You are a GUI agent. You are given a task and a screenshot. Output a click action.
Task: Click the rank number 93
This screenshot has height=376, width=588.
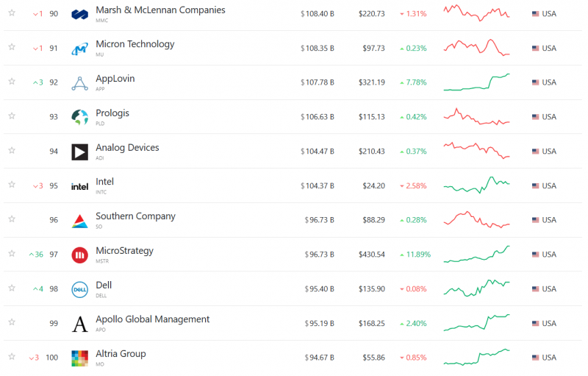[x=54, y=117]
